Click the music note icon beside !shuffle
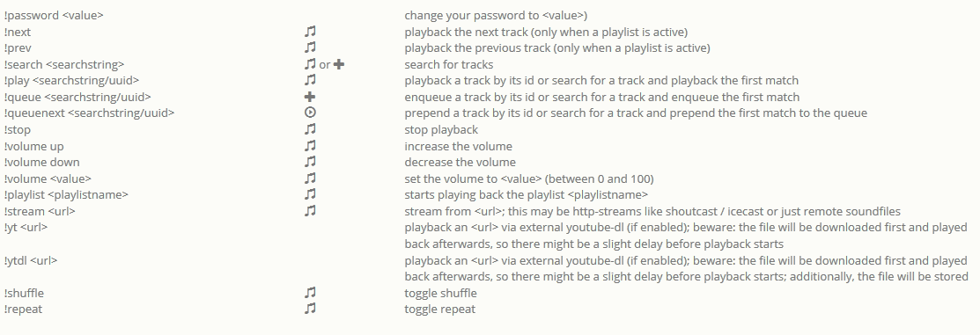Viewport: 980px width, 335px height. click(x=310, y=293)
